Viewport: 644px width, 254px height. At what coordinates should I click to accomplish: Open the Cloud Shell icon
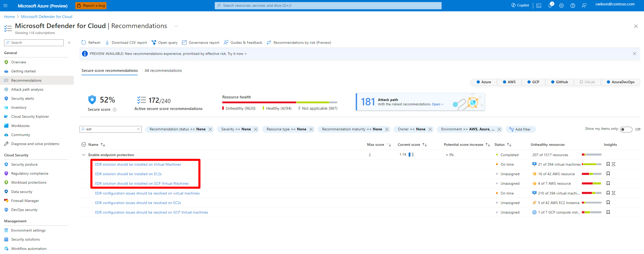pyautogui.click(x=539, y=6)
